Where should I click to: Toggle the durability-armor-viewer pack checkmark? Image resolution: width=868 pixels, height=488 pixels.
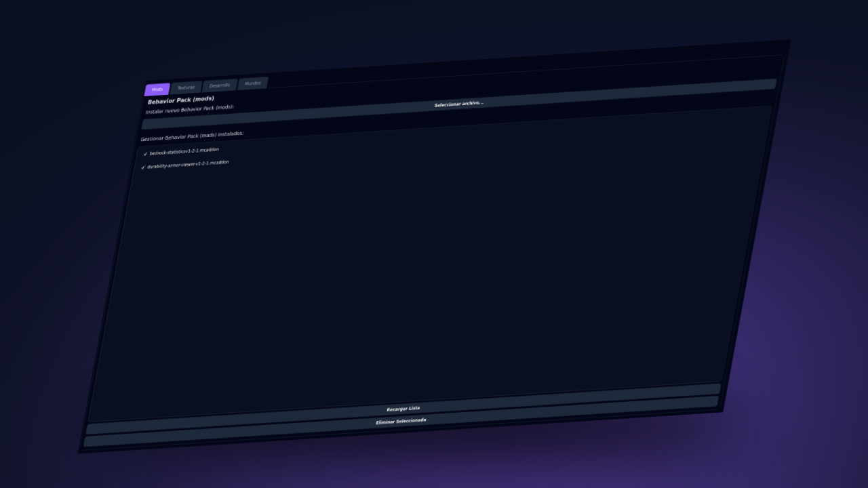point(143,167)
